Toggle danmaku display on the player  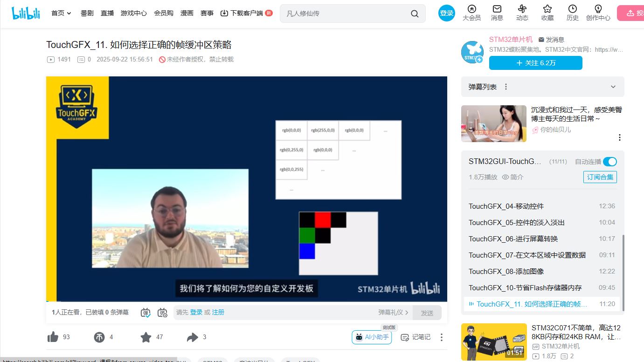145,313
